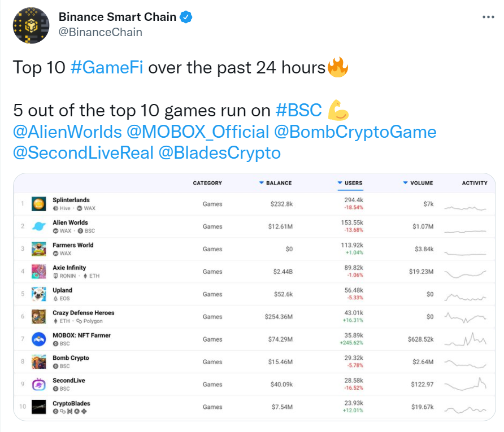Click the blue verified badge

(186, 17)
